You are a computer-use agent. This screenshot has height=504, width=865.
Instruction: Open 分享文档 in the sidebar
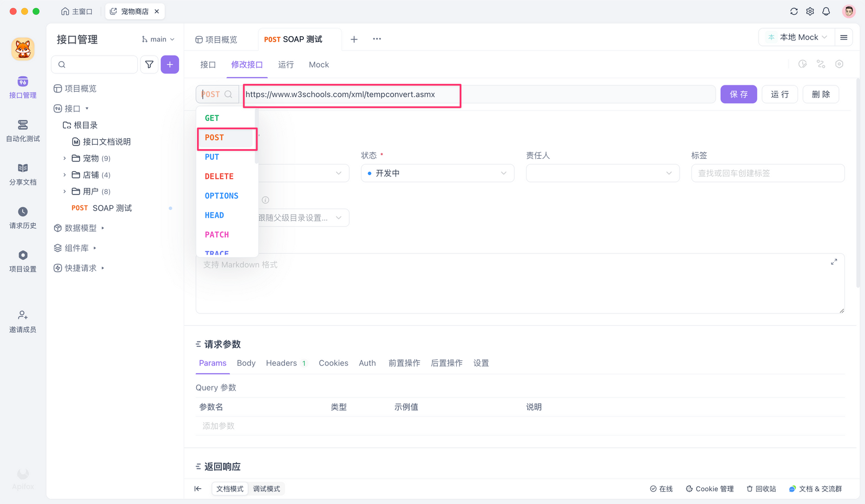[23, 174]
